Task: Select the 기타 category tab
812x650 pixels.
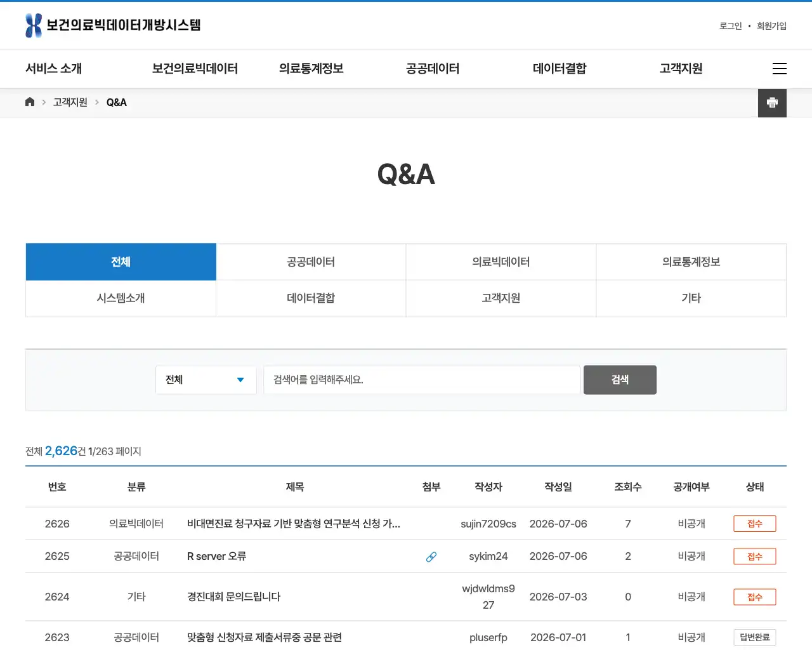Action: pyautogui.click(x=691, y=298)
